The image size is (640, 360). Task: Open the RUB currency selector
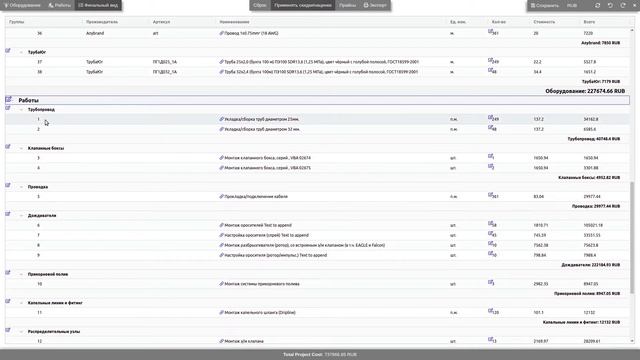coord(572,5)
